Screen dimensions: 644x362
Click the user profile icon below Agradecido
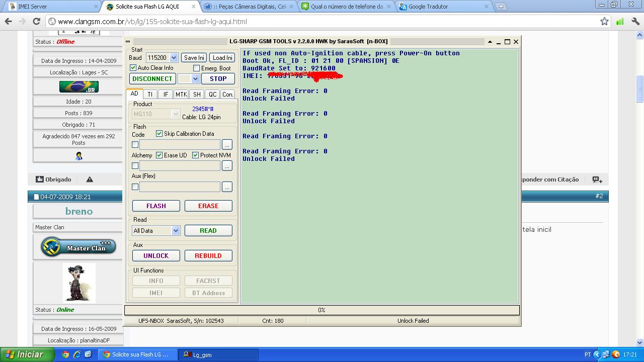coord(79,156)
